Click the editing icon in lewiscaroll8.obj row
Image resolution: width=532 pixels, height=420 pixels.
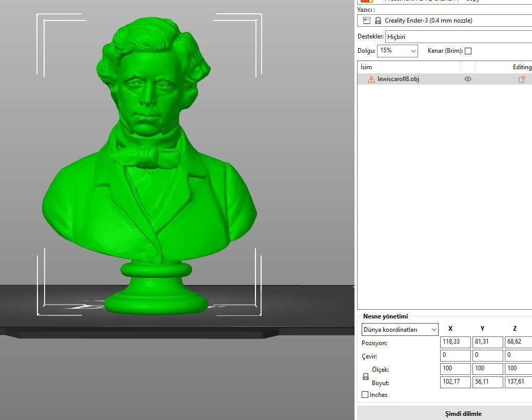point(522,79)
